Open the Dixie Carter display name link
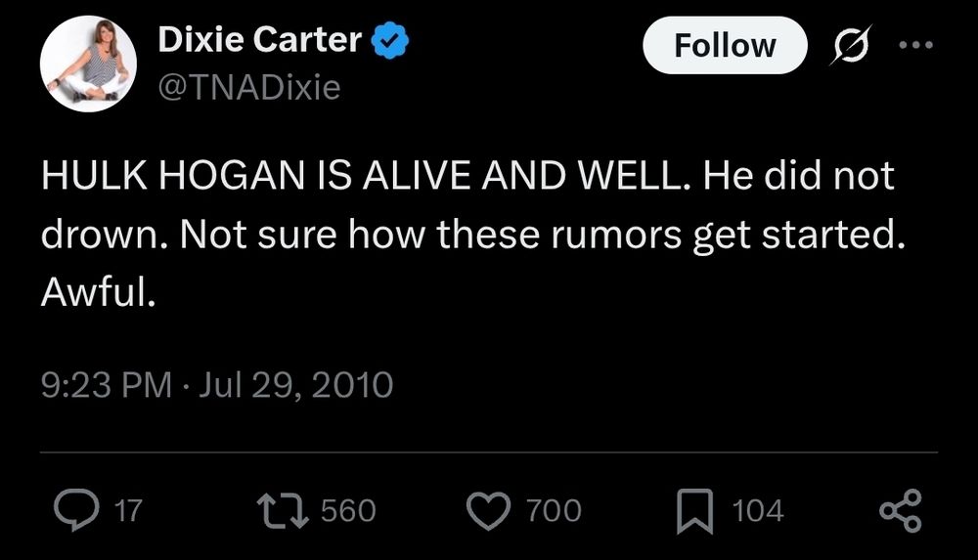Image resolution: width=978 pixels, height=560 pixels. coord(260,41)
